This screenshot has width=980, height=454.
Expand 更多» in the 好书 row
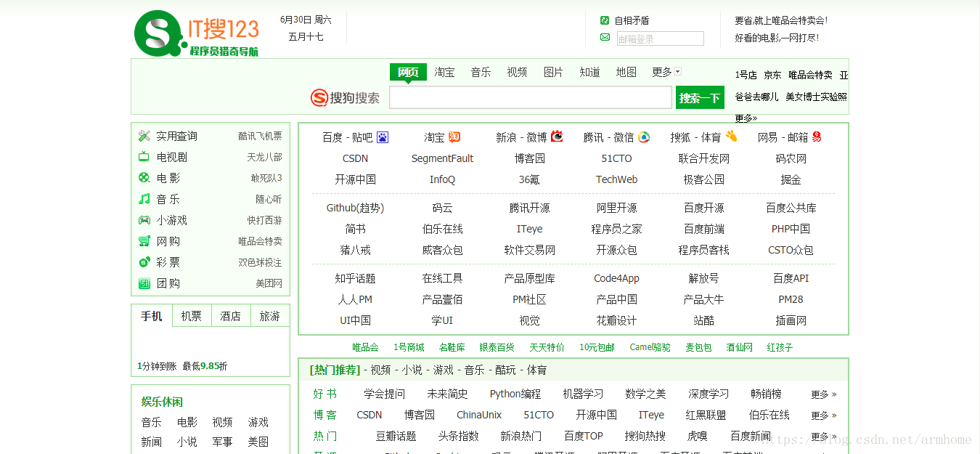(x=824, y=394)
